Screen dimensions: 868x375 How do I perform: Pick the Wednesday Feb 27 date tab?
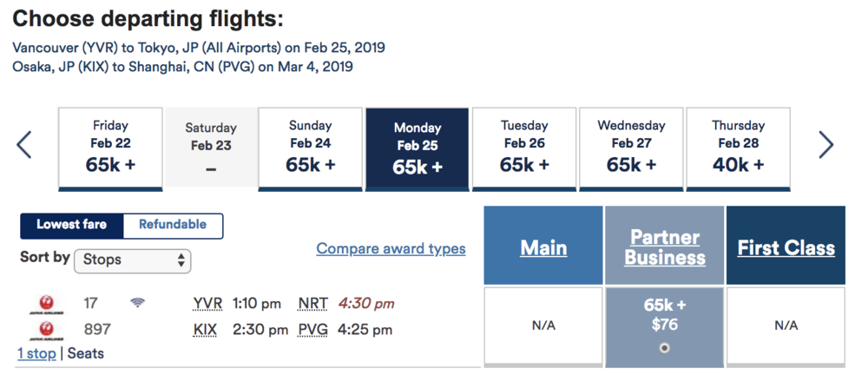pyautogui.click(x=631, y=148)
